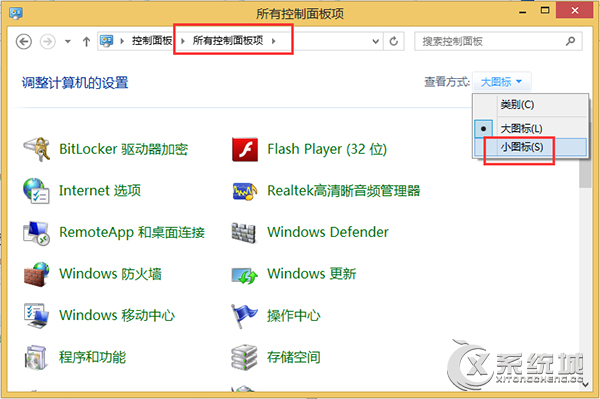The image size is (600, 399).
Task: Open 存储空间 link
Action: coord(294,357)
